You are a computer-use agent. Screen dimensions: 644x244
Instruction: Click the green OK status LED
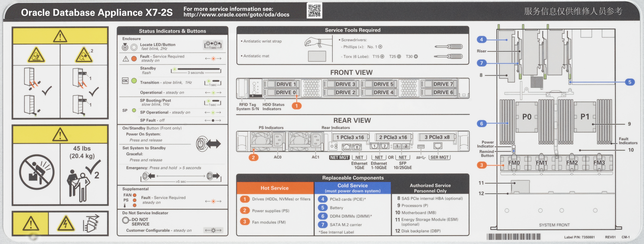(134, 81)
